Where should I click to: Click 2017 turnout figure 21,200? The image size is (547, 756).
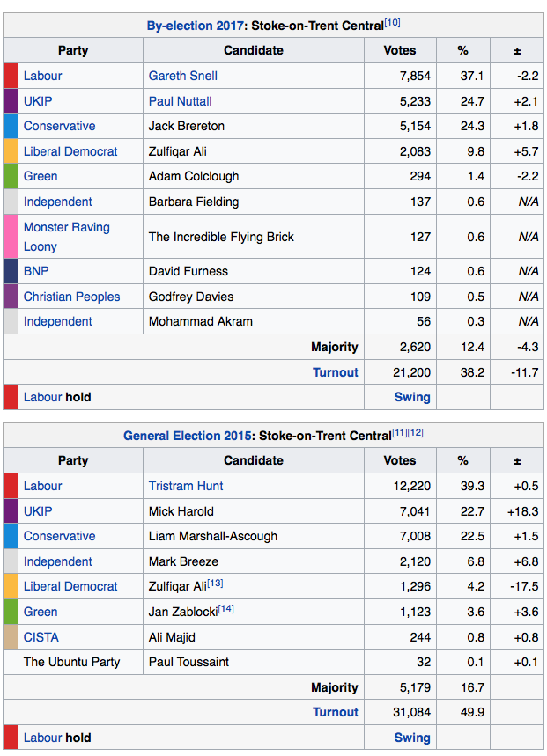(x=412, y=372)
